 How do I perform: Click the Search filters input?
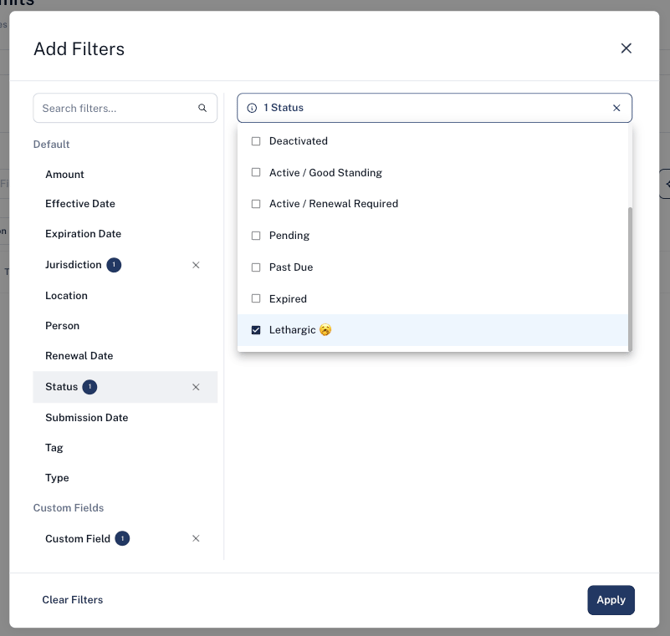pyautogui.click(x=125, y=108)
